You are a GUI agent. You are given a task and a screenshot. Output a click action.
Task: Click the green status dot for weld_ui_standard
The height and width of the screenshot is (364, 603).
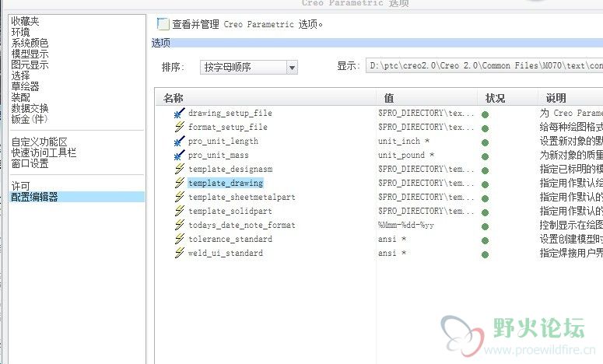485,254
